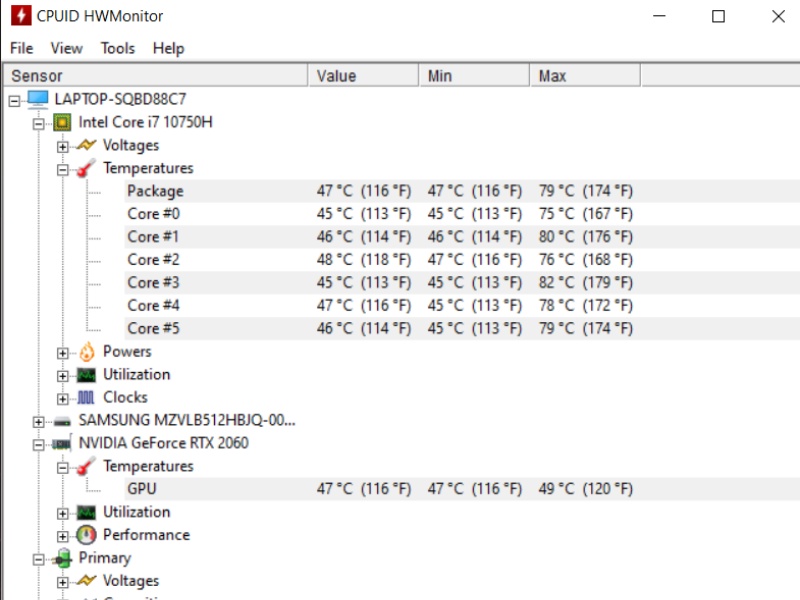
Task: Maximize the HWMonitor window
Action: click(x=718, y=16)
